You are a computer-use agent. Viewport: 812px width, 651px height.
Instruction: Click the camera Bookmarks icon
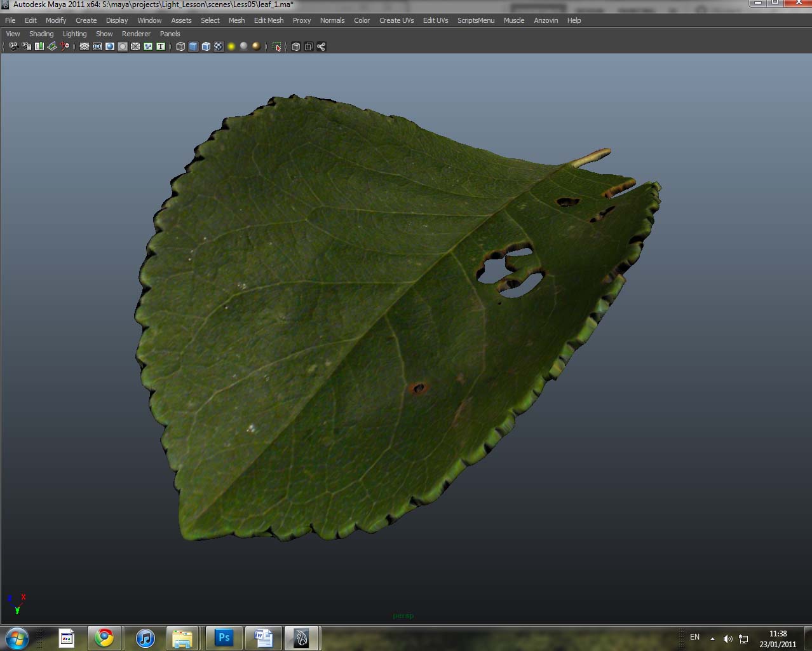click(x=39, y=46)
